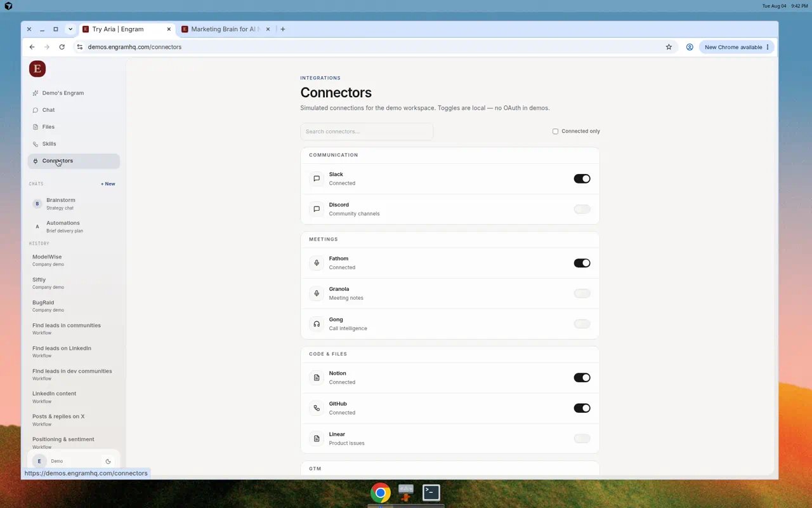This screenshot has height=508, width=812.
Task: Click the Chat speech bubble icon
Action: [x=36, y=110]
